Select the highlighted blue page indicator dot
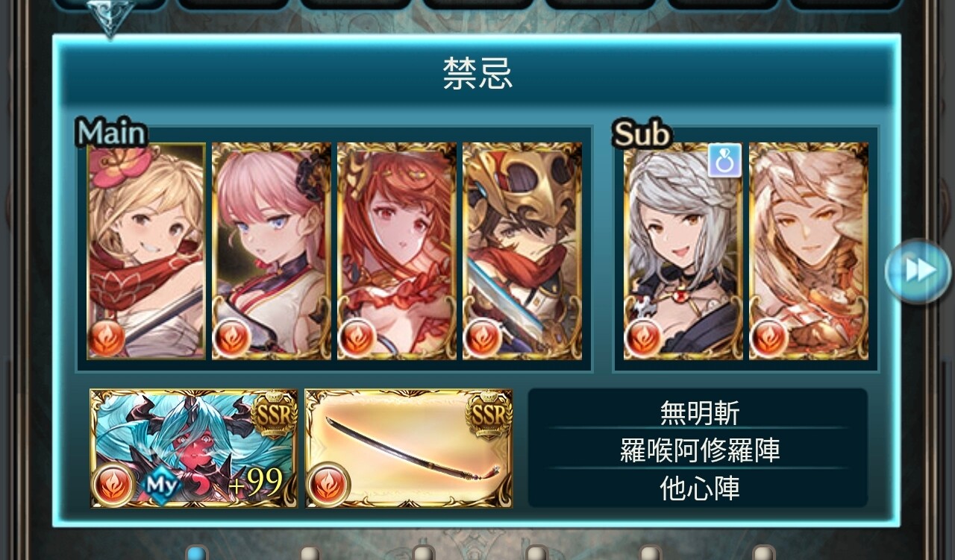Screen dimensions: 955x560 click(x=196, y=553)
